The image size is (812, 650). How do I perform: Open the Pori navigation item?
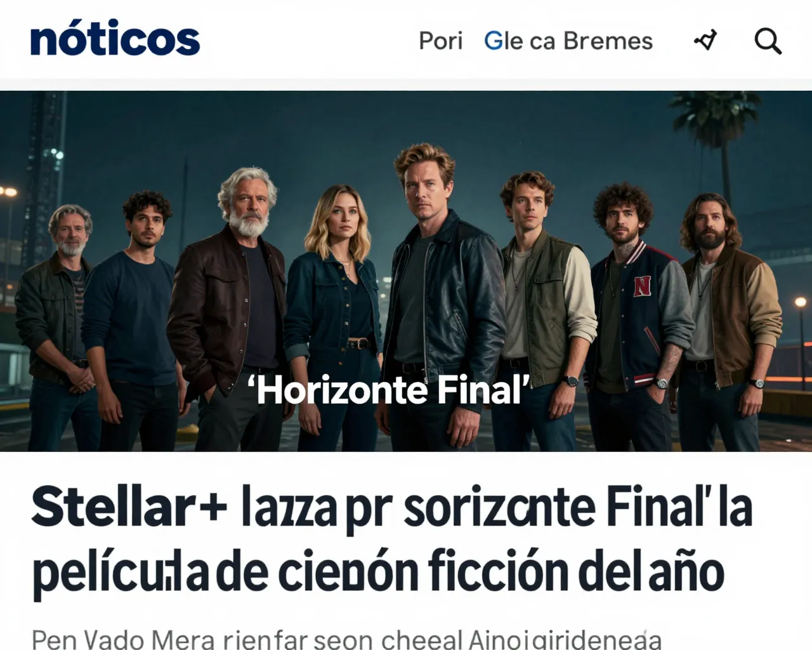440,41
